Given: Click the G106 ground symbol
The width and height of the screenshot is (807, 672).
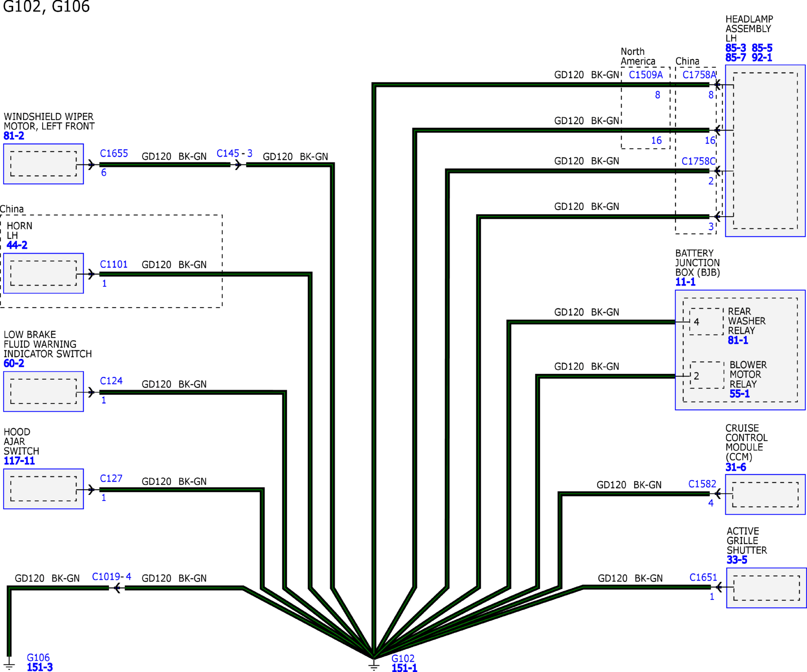Looking at the screenshot, I should tap(9, 664).
